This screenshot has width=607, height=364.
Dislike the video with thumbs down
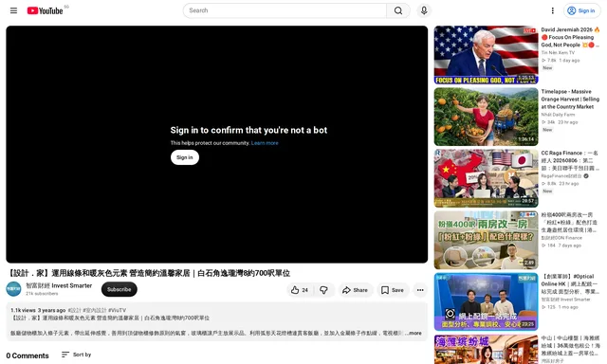(323, 290)
